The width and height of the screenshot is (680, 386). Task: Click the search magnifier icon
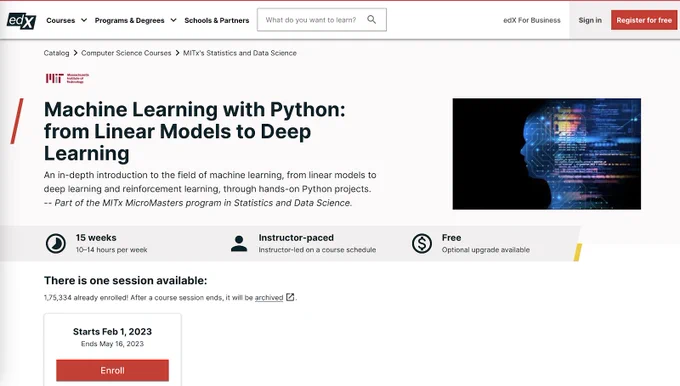point(372,20)
